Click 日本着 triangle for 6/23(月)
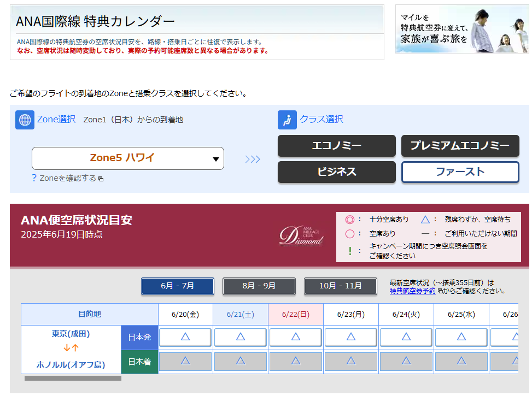Image resolution: width=532 pixels, height=396 pixels. [x=351, y=361]
